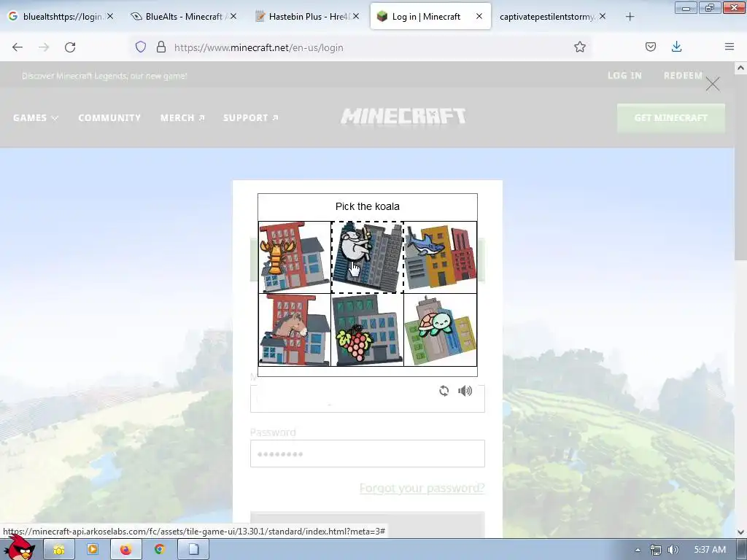View site security padlock info
This screenshot has height=560, width=747.
161,47
